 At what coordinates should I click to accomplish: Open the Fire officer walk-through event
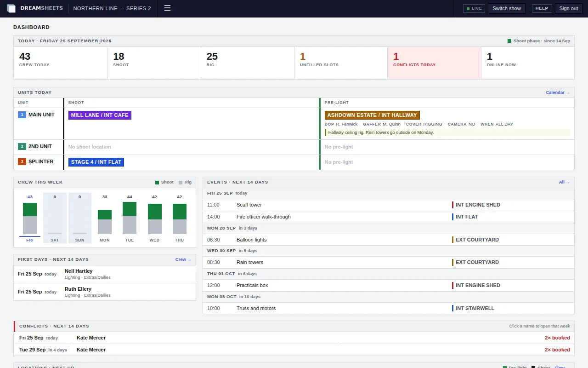(x=389, y=217)
